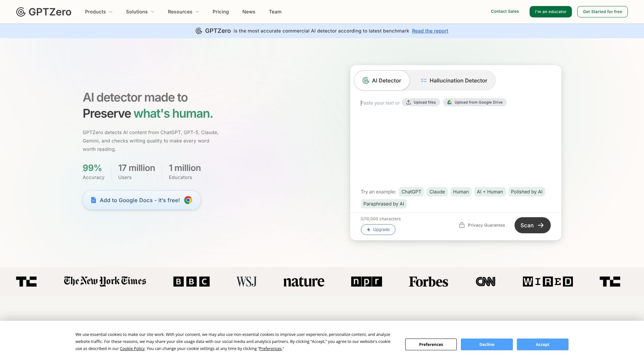Load the Claude example text
The image size is (644, 362).
pyautogui.click(x=437, y=192)
